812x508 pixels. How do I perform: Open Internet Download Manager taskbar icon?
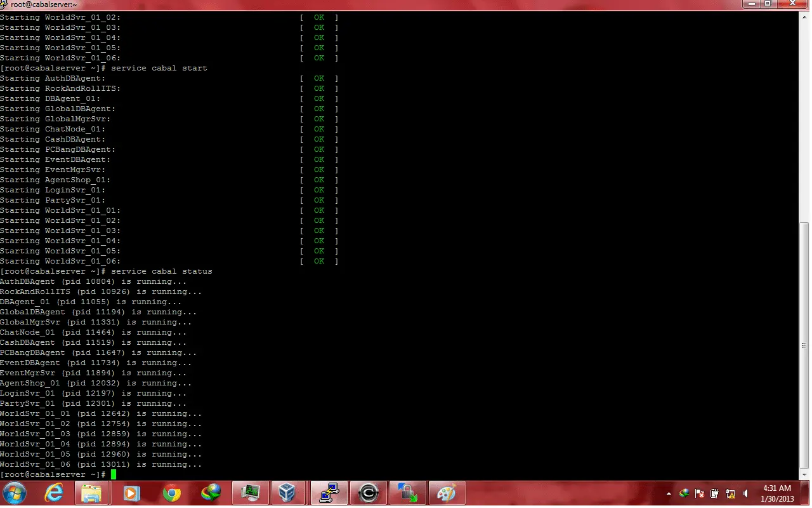tap(211, 493)
